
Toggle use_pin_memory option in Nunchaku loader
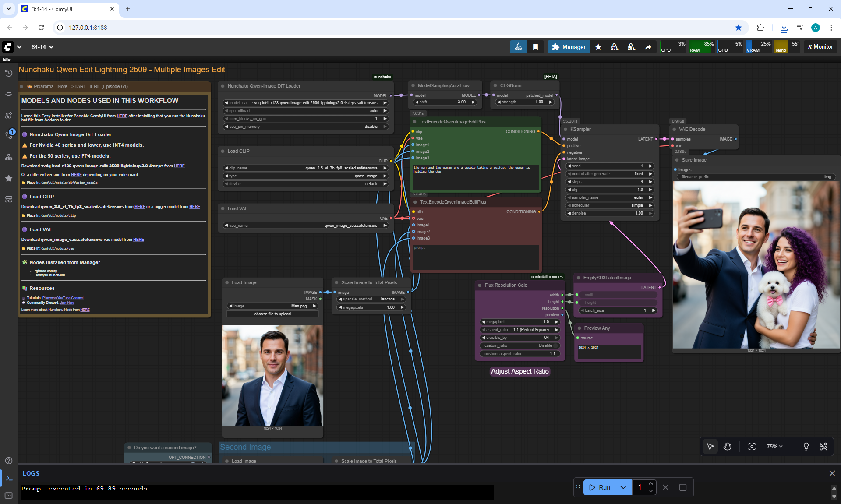point(305,127)
